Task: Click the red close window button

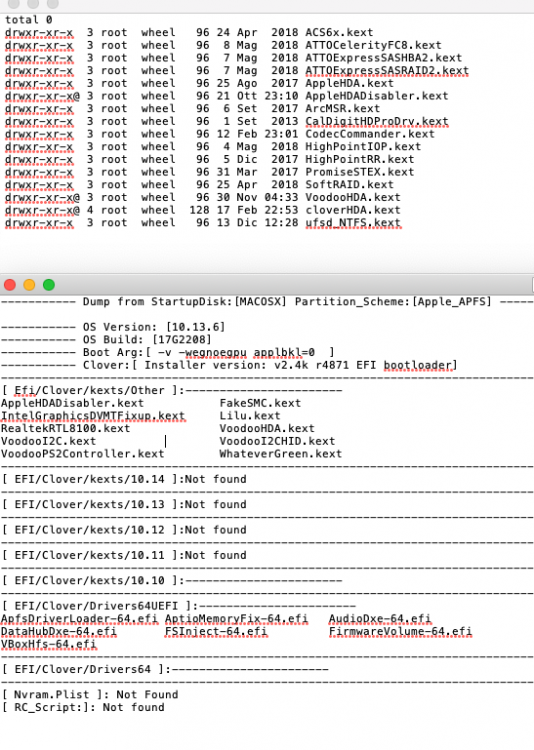Action: pyautogui.click(x=10, y=285)
